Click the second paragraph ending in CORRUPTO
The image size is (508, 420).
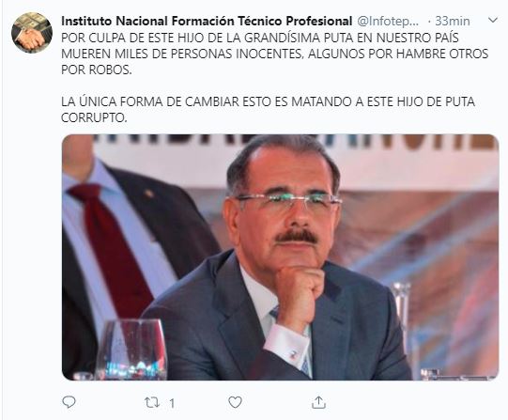click(268, 110)
